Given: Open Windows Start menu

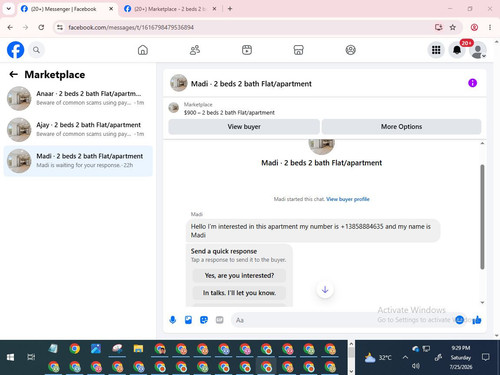Looking at the screenshot, I should [x=10, y=357].
